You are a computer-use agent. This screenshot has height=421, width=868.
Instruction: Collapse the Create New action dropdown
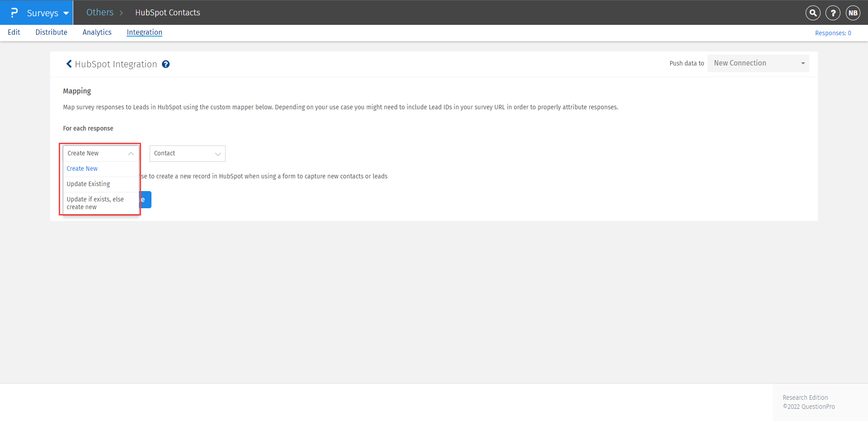(x=101, y=154)
